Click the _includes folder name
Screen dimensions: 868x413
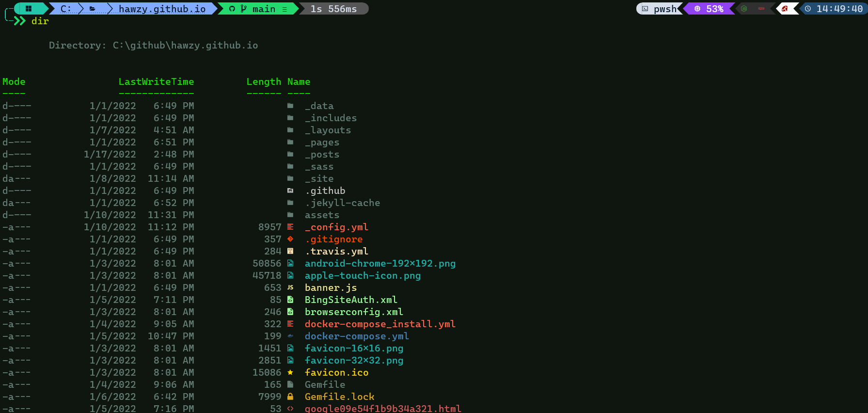point(331,118)
